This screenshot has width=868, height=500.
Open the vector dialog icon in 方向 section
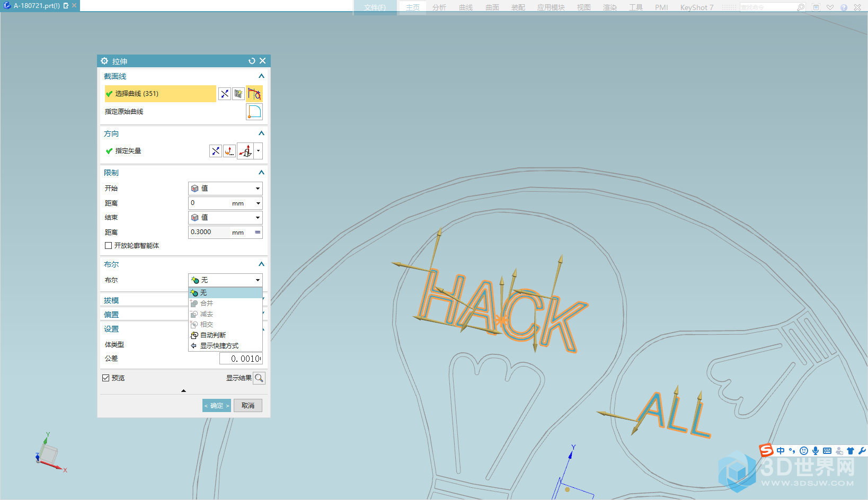pyautogui.click(x=229, y=151)
